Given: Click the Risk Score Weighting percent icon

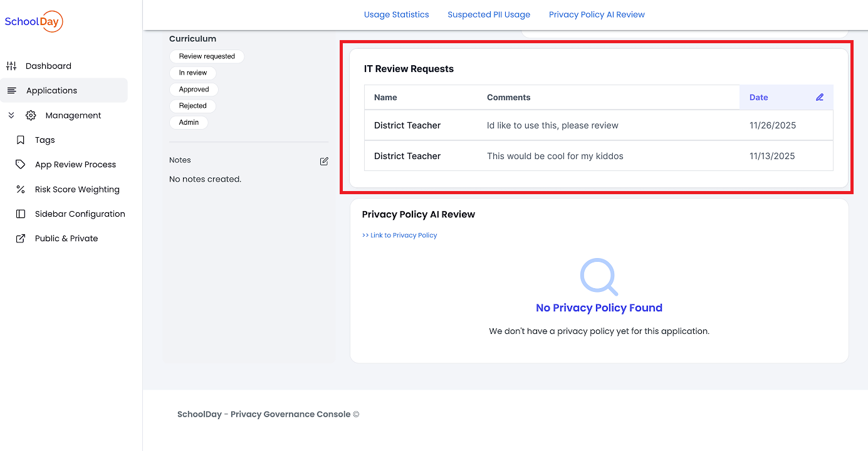Looking at the screenshot, I should (21, 189).
